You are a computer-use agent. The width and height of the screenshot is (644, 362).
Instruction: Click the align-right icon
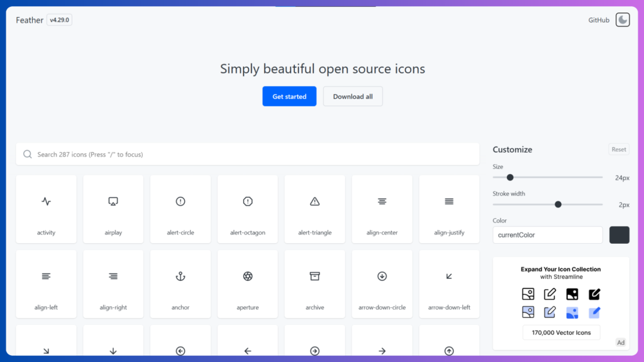tap(113, 283)
